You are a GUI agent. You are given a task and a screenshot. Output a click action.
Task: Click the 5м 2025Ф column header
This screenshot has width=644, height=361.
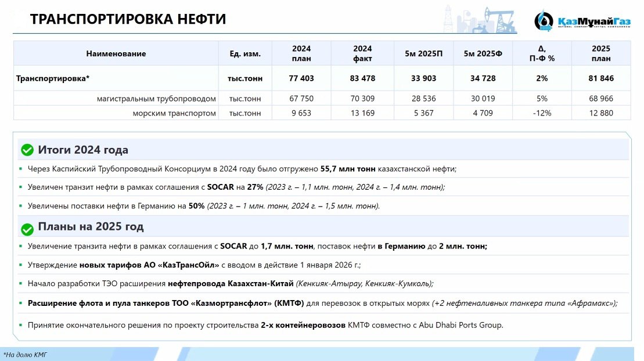coord(483,54)
